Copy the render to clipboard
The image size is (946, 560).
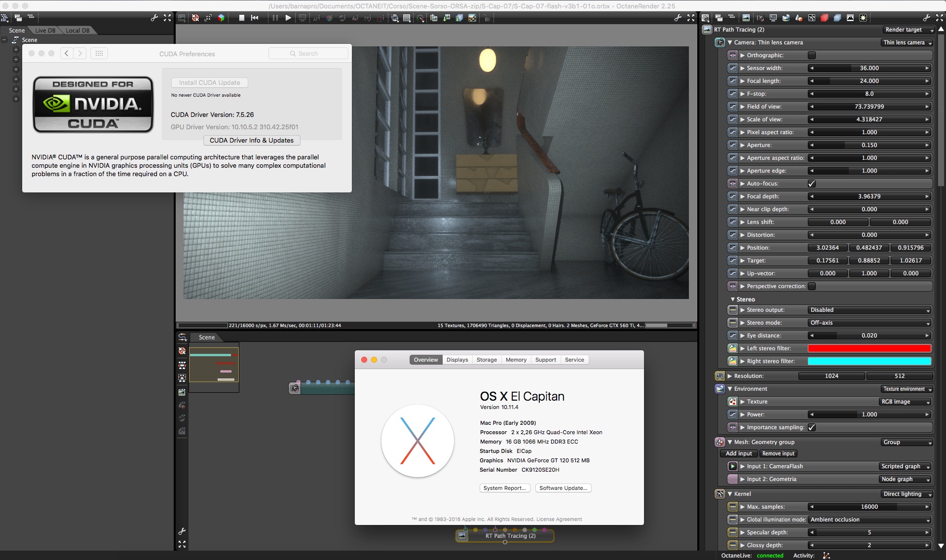click(x=434, y=18)
